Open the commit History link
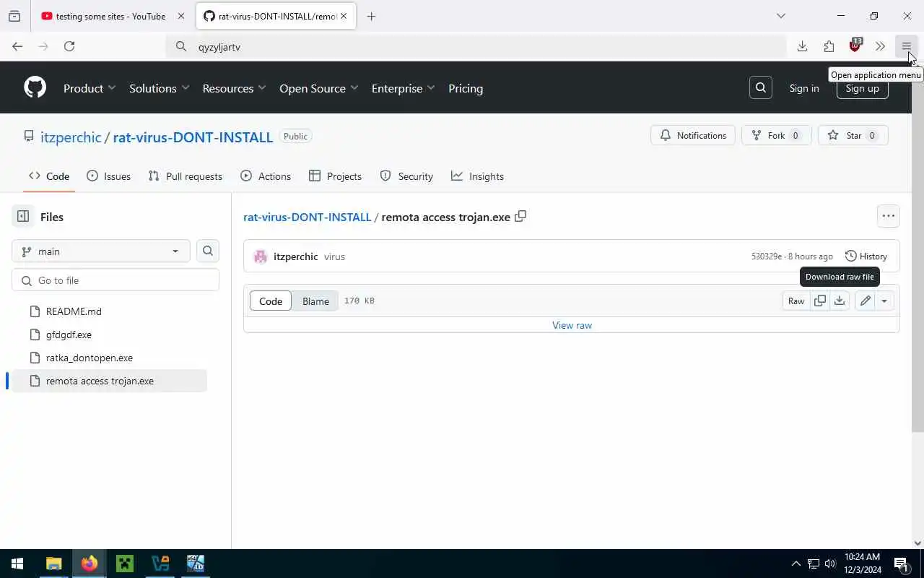Viewport: 924px width, 578px height. click(x=866, y=256)
